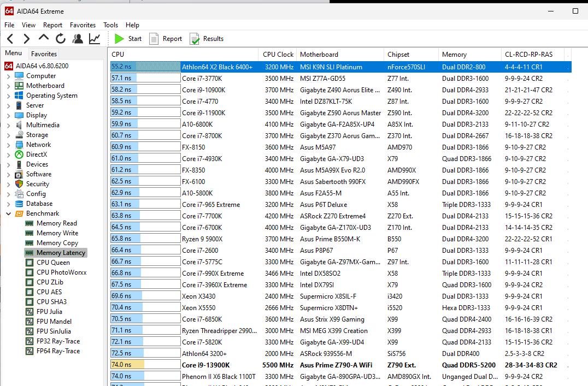This screenshot has height=386, width=588.
Task: Select the Core i9-13900K result row
Action: point(340,365)
